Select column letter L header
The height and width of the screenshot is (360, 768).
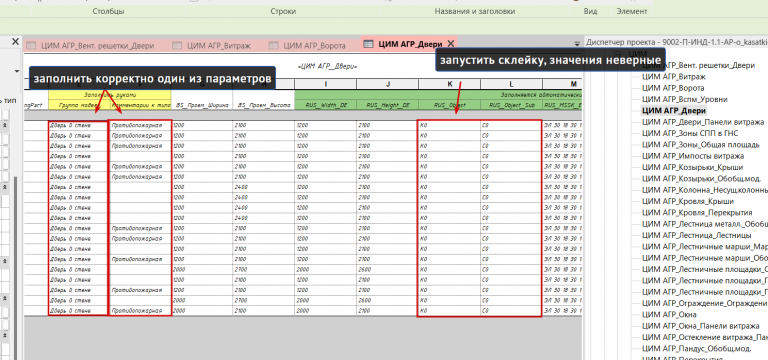[x=511, y=84]
